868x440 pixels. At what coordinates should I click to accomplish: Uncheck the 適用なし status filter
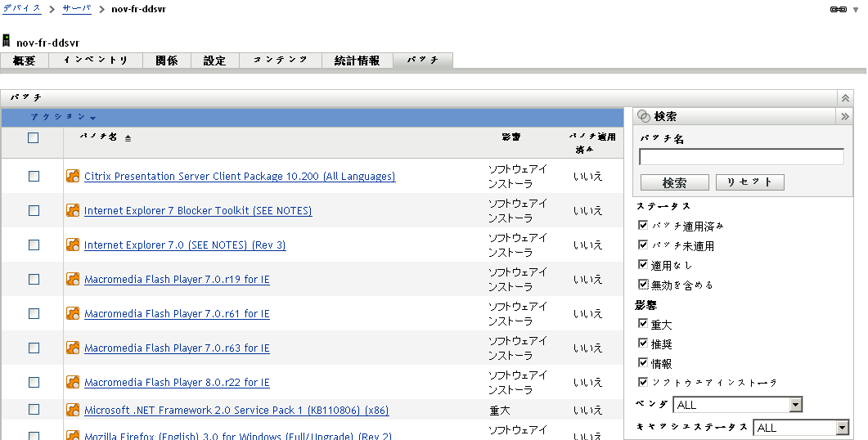(643, 264)
